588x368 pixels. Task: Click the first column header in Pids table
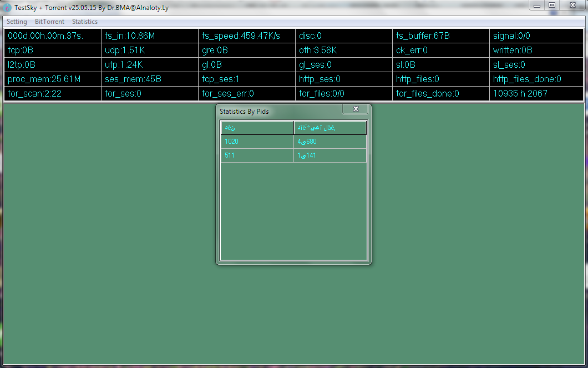coord(257,128)
